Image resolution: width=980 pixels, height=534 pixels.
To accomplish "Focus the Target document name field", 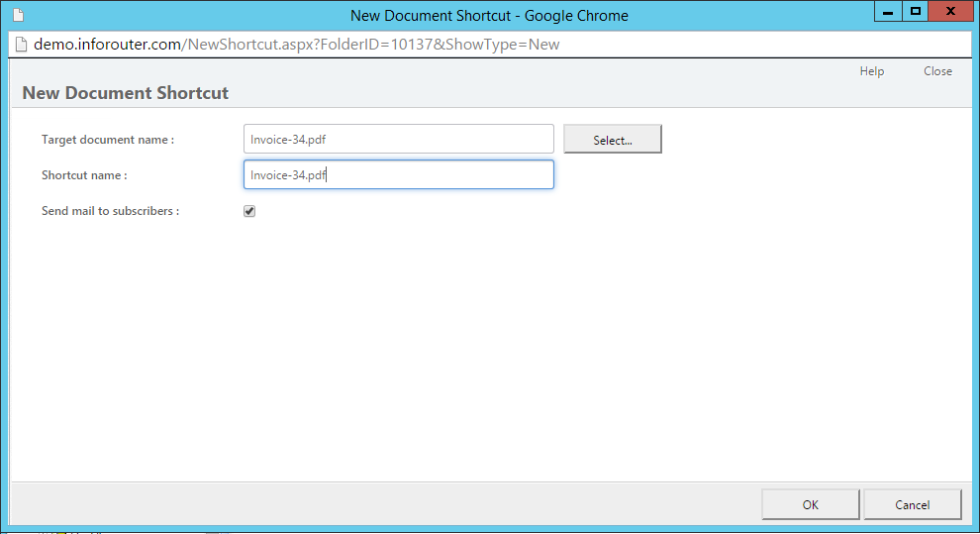I will click(399, 139).
